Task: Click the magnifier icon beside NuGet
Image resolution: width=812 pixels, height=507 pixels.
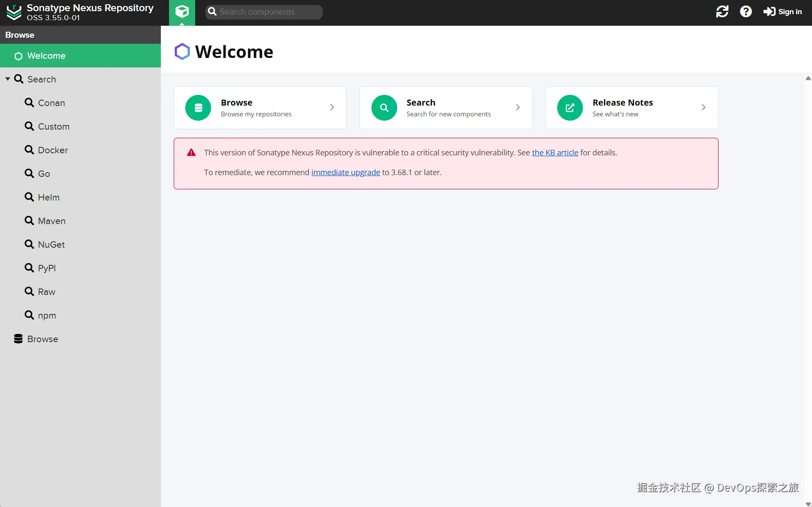Action: (x=29, y=244)
